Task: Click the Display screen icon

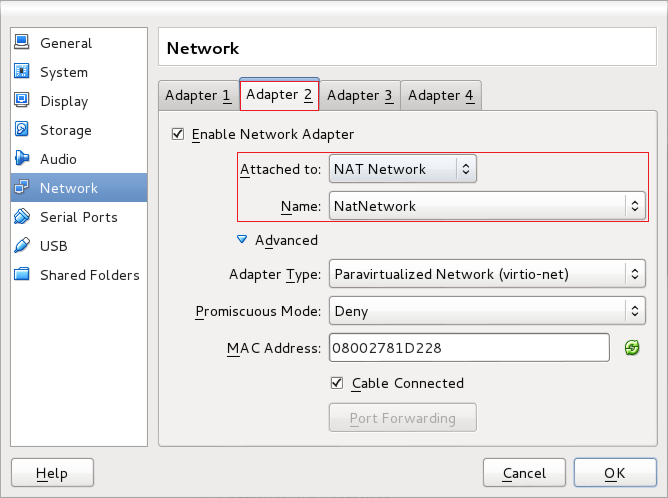Action: (x=21, y=100)
